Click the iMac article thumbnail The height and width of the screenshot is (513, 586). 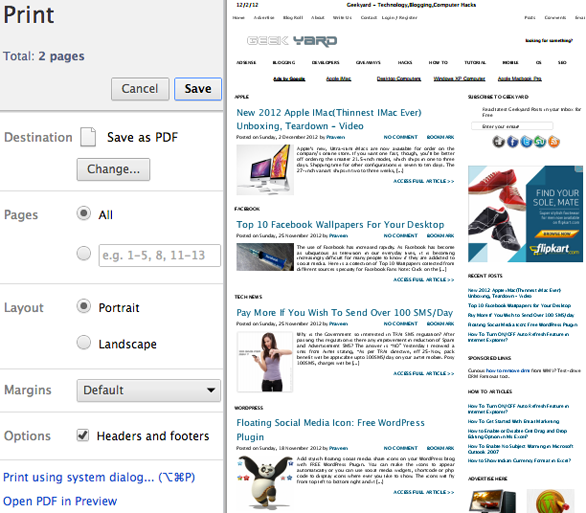(x=265, y=170)
